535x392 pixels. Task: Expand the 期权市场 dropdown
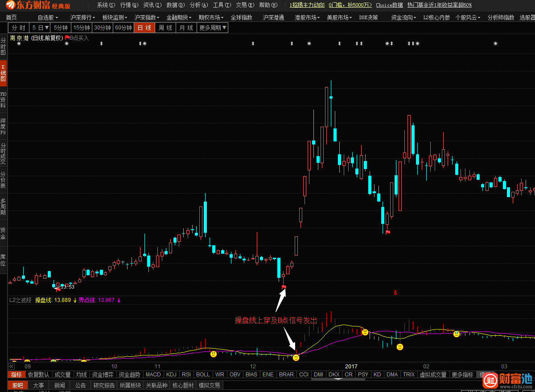[211, 17]
